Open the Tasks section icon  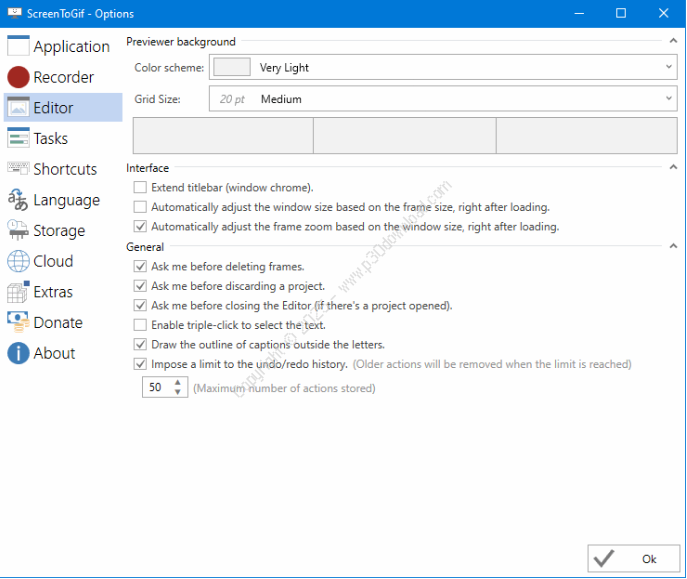pyautogui.click(x=18, y=138)
